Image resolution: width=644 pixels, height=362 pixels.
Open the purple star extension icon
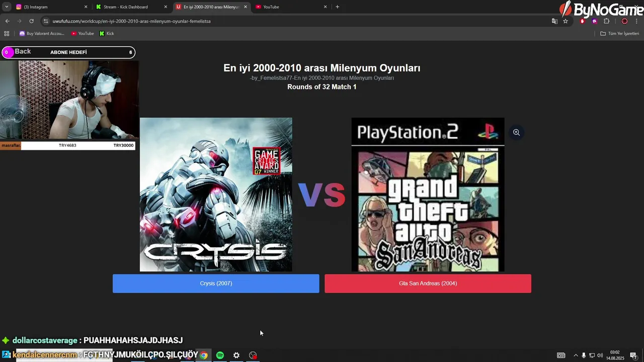click(x=594, y=21)
